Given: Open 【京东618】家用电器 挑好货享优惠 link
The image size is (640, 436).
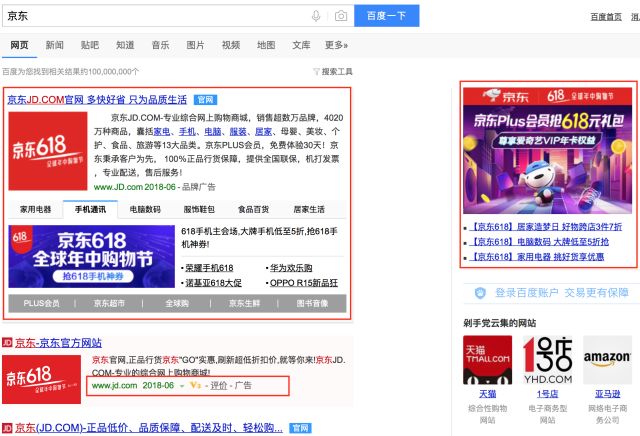Looking at the screenshot, I should coord(537,257).
